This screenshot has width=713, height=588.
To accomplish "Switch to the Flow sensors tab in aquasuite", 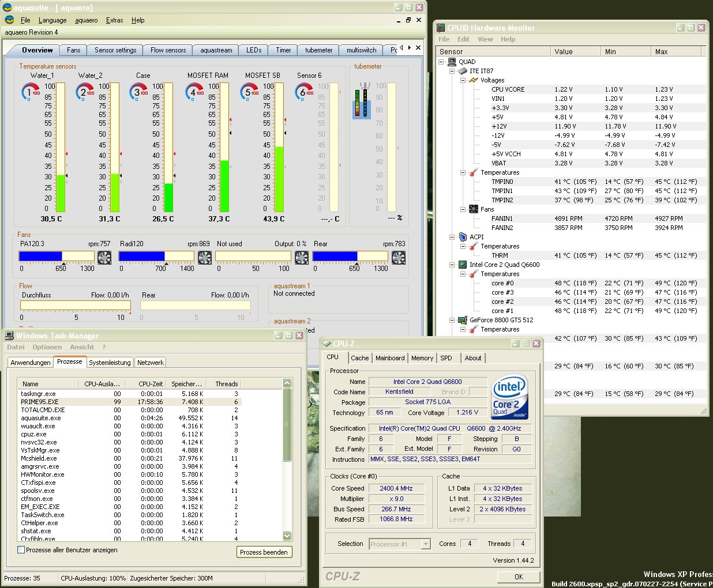I will [x=168, y=50].
